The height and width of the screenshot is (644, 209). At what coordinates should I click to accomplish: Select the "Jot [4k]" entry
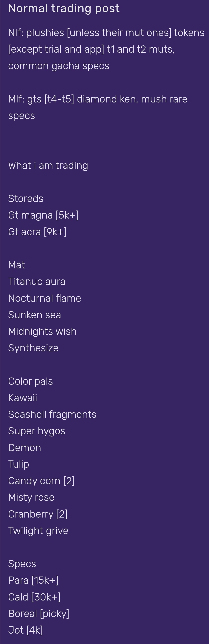[x=25, y=630]
